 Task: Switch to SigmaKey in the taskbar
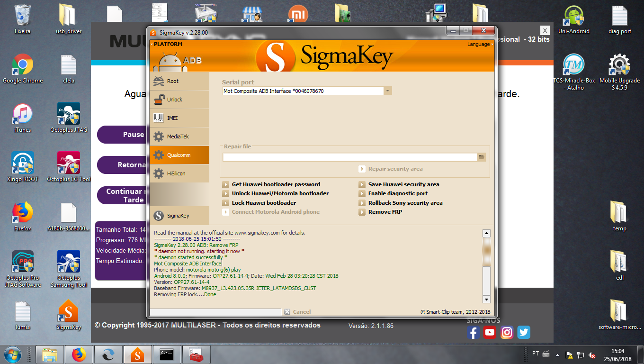coord(137,355)
